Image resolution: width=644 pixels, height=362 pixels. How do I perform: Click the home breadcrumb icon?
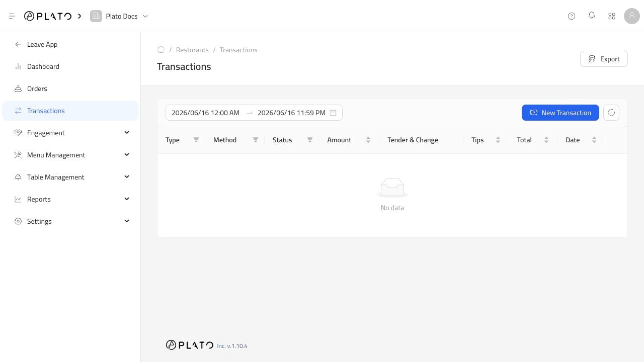(x=161, y=49)
